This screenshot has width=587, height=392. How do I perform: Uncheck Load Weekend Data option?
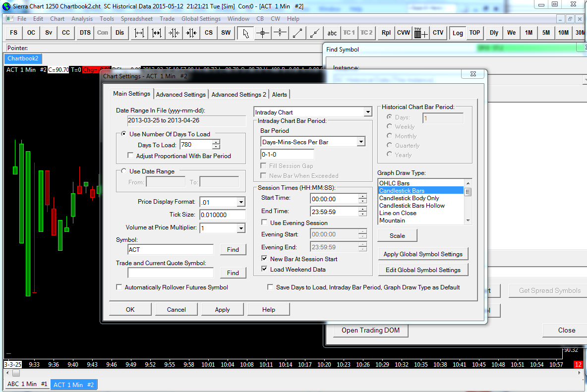(x=265, y=270)
